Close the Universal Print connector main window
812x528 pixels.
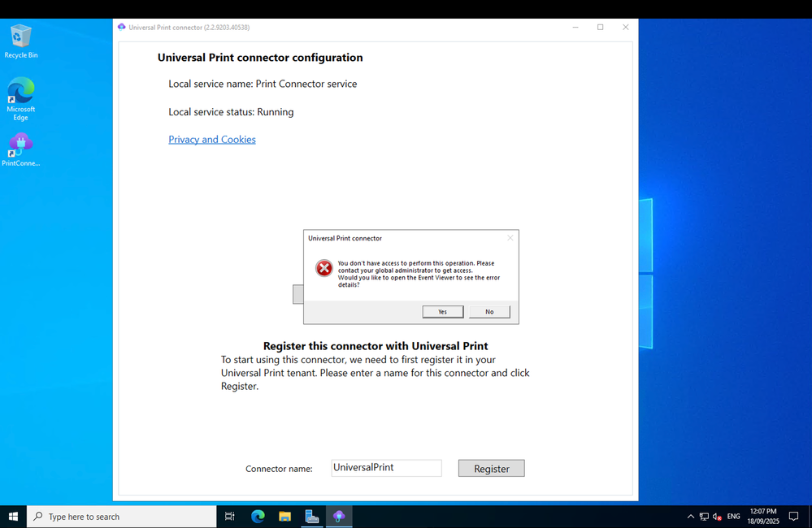tap(626, 28)
